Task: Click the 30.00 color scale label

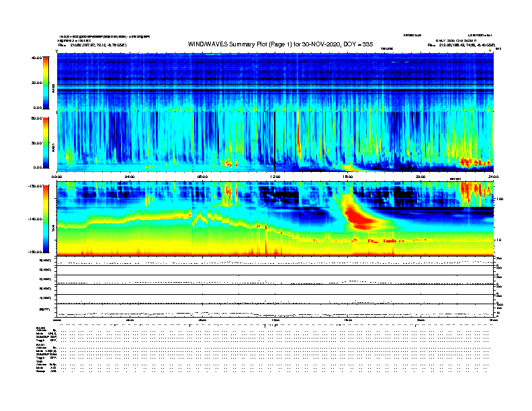Action: pos(36,143)
